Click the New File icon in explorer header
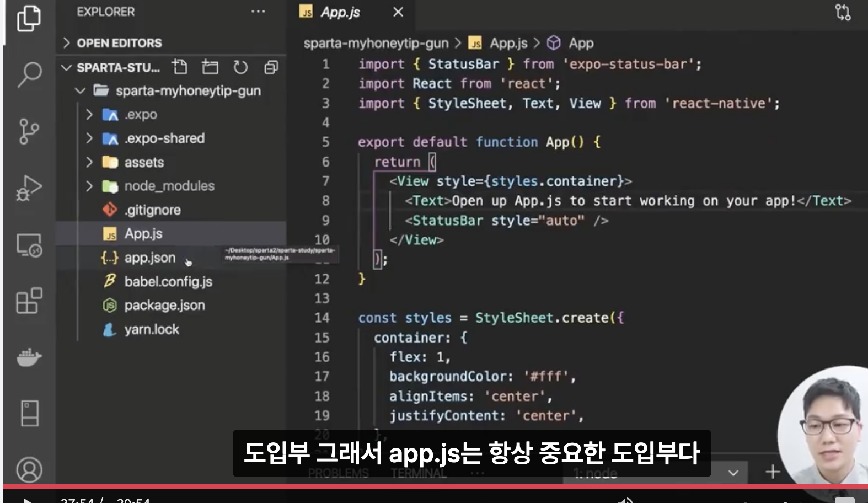This screenshot has width=868, height=503. (179, 67)
